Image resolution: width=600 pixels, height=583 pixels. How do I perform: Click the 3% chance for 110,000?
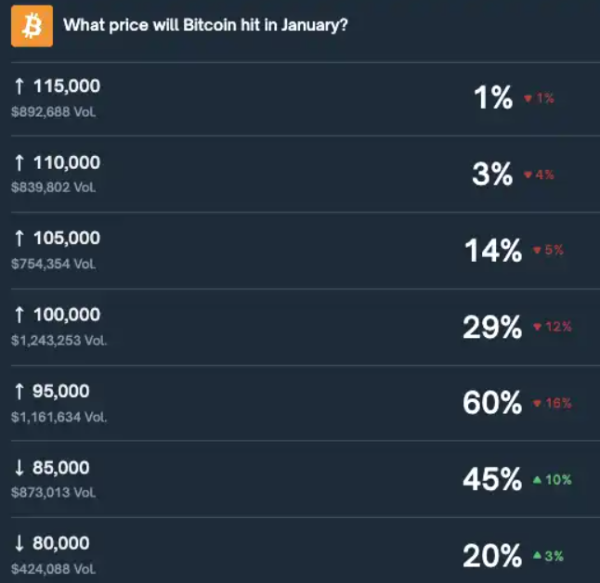492,174
